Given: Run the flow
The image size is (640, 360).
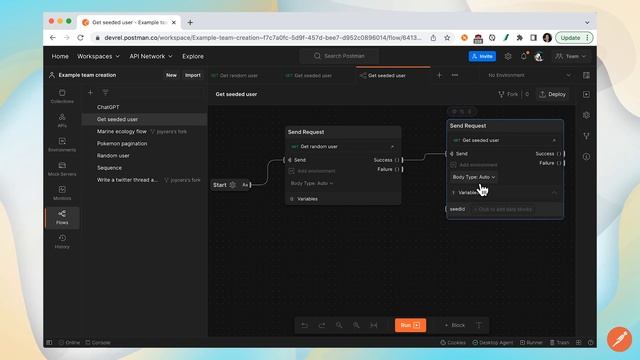Looking at the screenshot, I should tap(410, 325).
